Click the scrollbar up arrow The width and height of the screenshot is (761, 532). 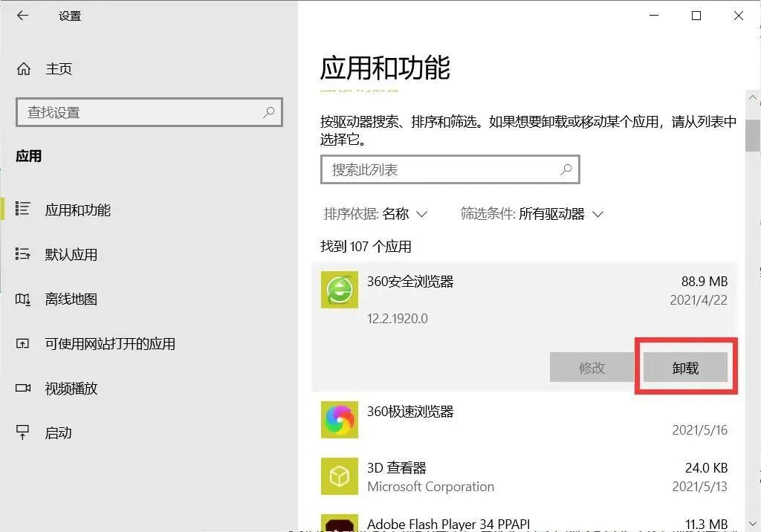[x=753, y=97]
